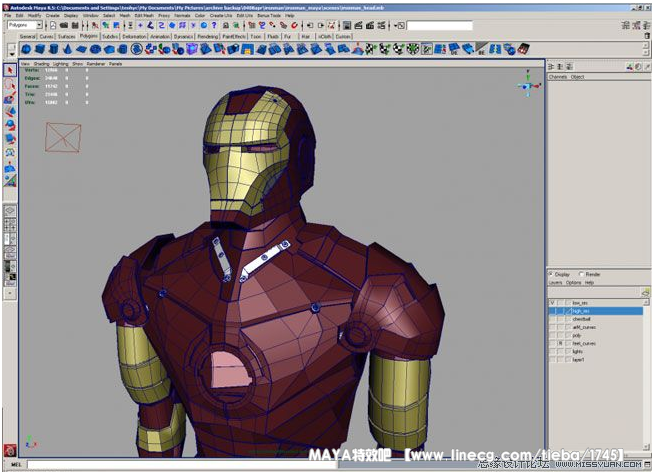Create a polygon cone from the shelf
658x472 pixels.
pos(67,50)
